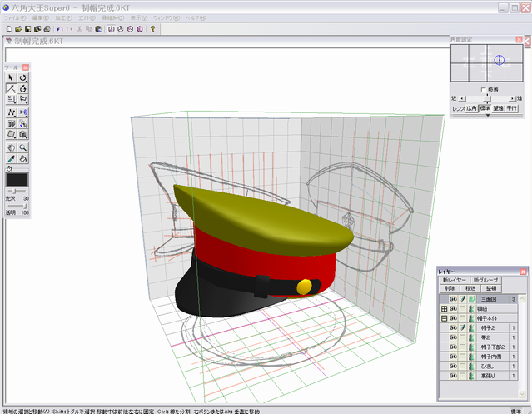Open the ファイル menu
This screenshot has width=532, height=414.
click(15, 17)
